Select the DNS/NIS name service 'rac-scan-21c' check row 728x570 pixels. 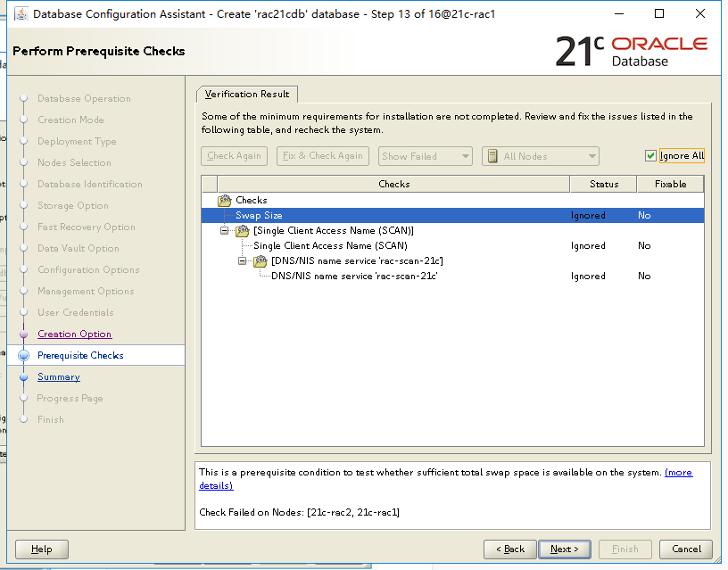click(x=452, y=277)
